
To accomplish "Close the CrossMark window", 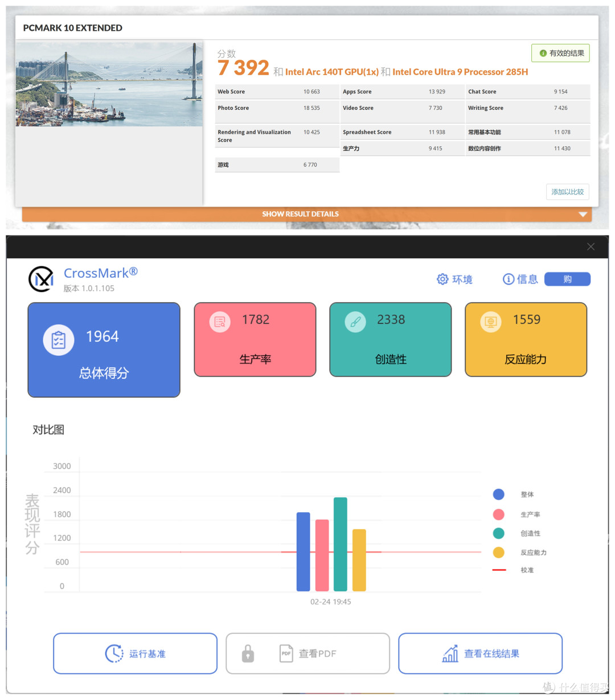I will 591,246.
